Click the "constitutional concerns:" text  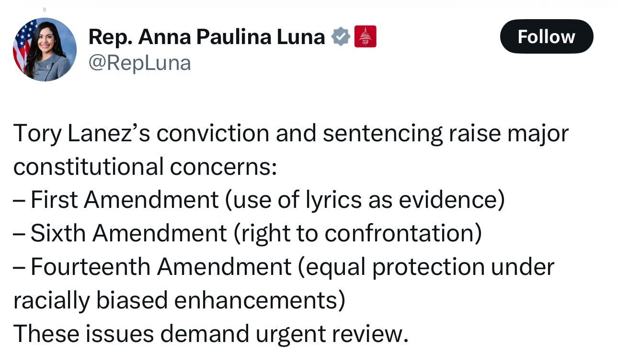(145, 167)
